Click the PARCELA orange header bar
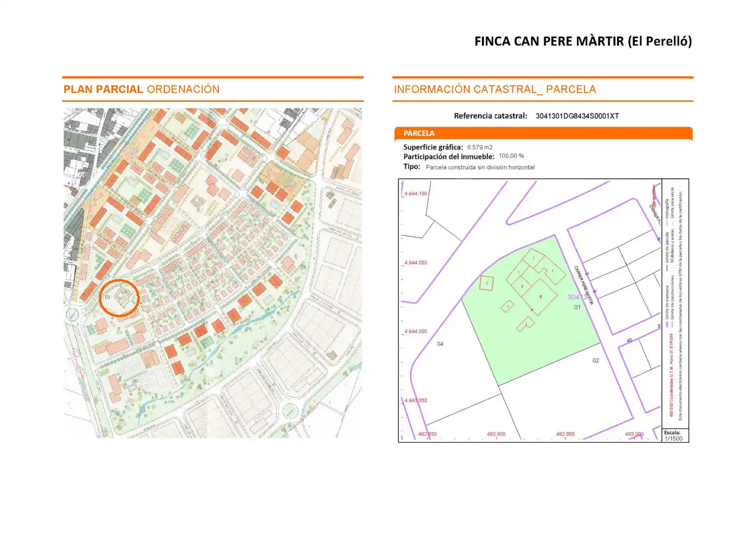Screen dimensions: 756x534 (x=543, y=133)
